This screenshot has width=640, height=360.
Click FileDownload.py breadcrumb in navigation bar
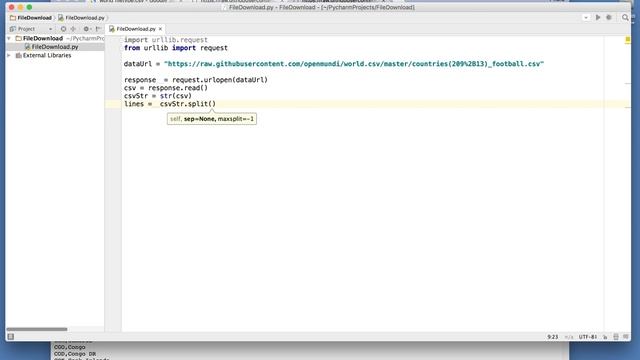81,18
